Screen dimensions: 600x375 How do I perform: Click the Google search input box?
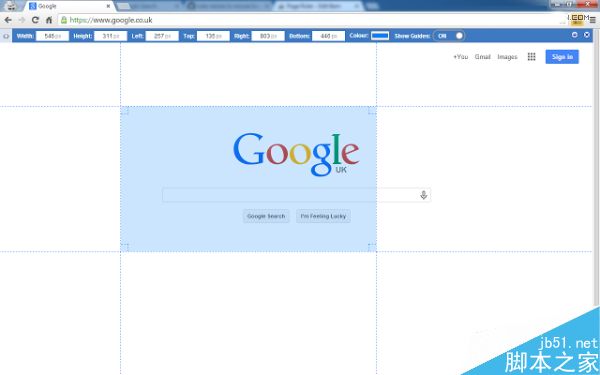[x=297, y=195]
